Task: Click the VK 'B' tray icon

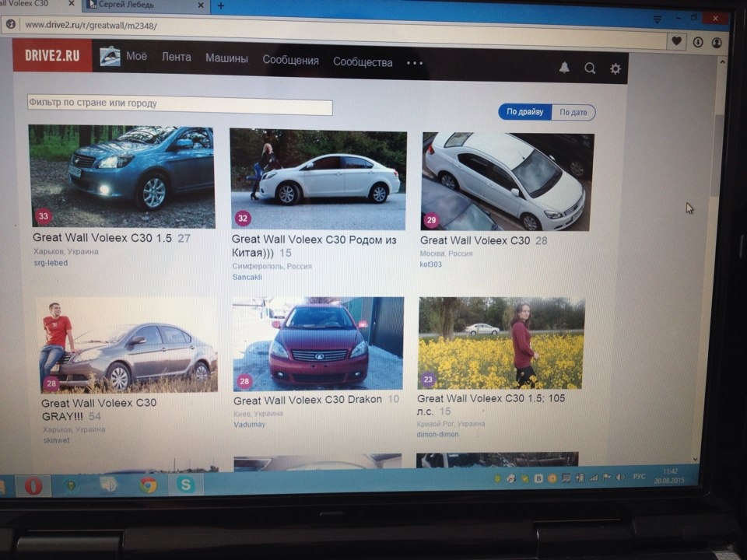Action: (x=538, y=478)
